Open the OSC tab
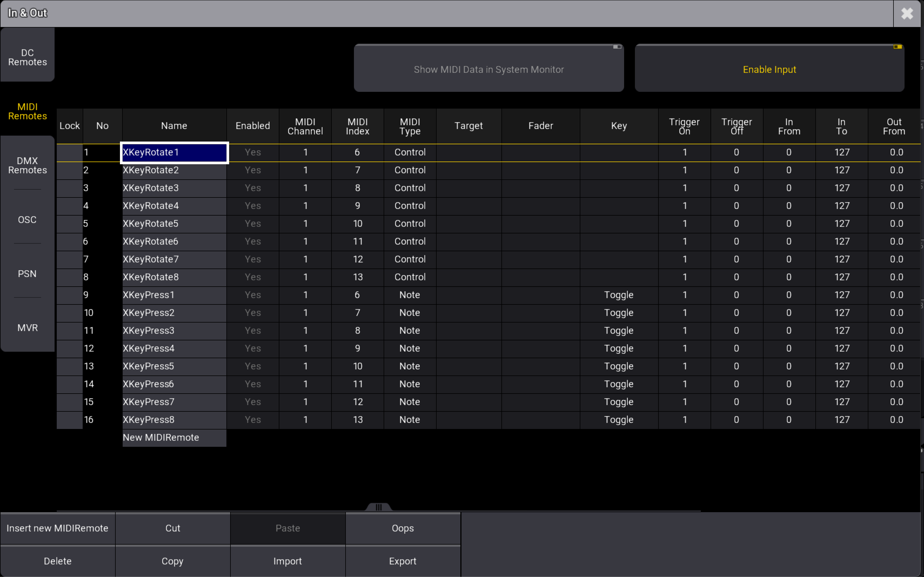 [x=28, y=219]
